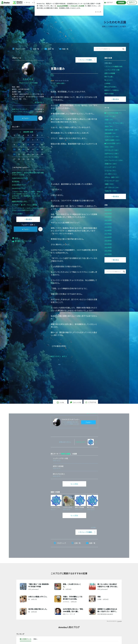138x644 pixels.
Task: Open #反ワクチン hashtag
Action: point(56,356)
